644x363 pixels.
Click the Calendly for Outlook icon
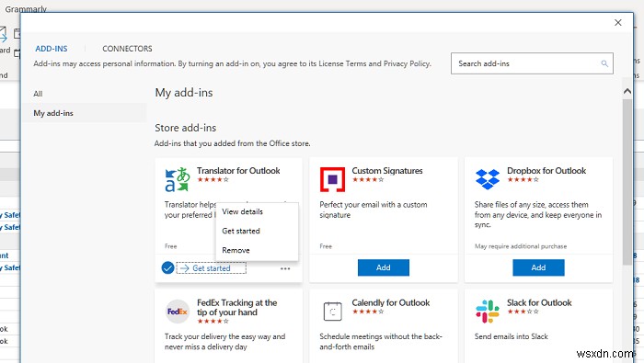(333, 312)
